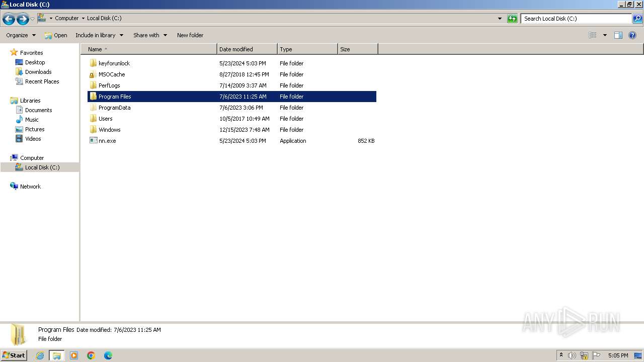Show hidden tray icons arrow

(561, 355)
